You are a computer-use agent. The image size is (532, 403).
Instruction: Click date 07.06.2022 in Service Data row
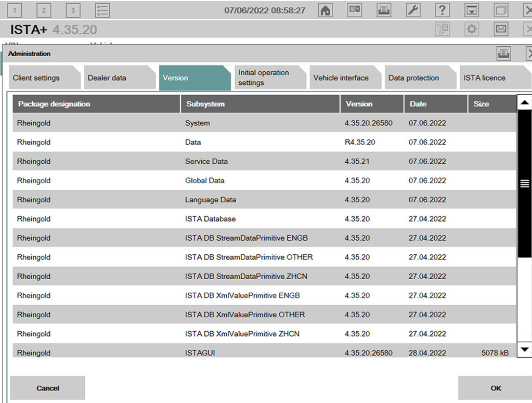[x=427, y=162]
